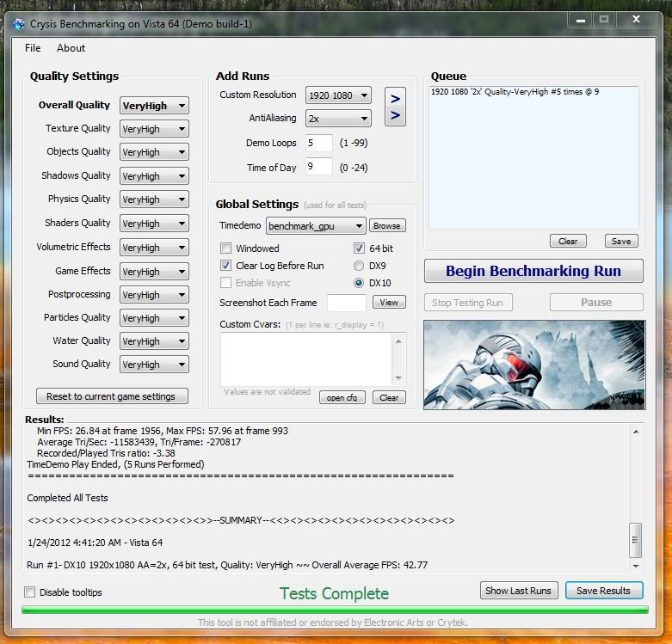Click the 1/24/2012 4:41:20 AM timestamp line
This screenshot has width=672, height=644.
(x=95, y=543)
